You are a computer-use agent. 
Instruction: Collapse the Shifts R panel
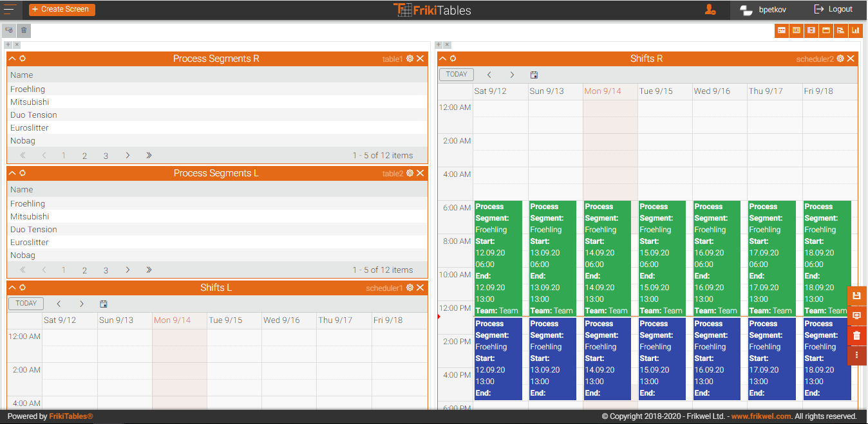(x=443, y=59)
